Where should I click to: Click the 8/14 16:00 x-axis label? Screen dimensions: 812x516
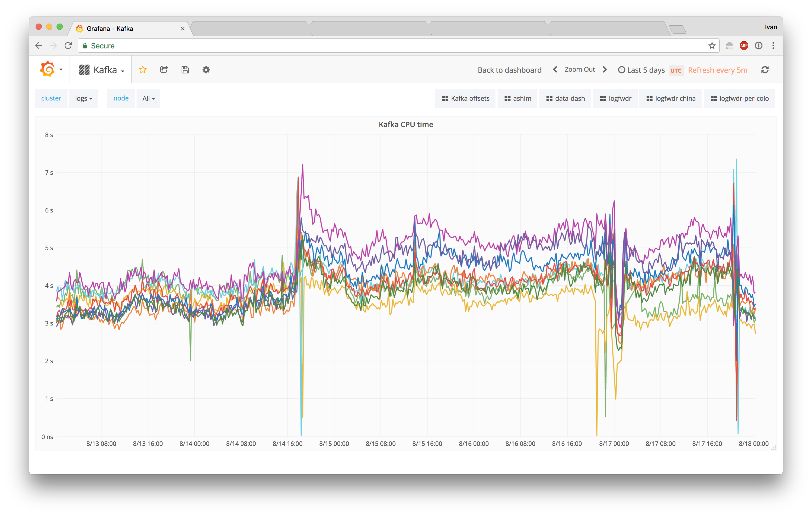coord(287,444)
